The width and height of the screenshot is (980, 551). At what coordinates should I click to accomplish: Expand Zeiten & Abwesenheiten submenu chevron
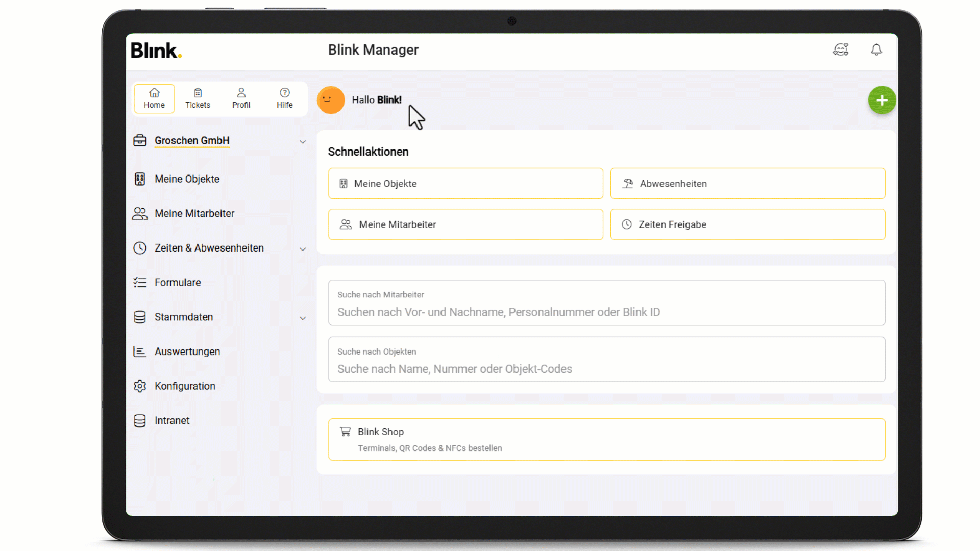click(x=303, y=249)
